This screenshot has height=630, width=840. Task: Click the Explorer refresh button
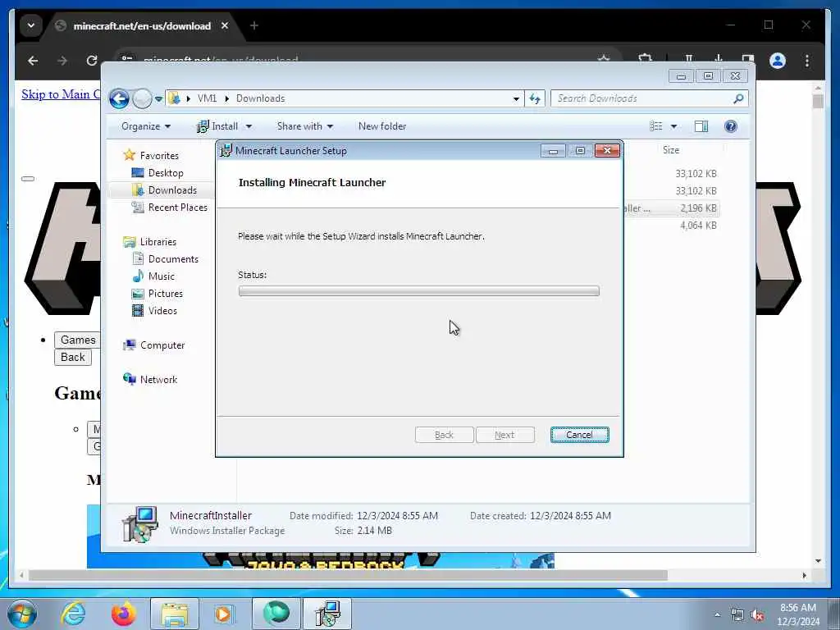click(x=535, y=98)
